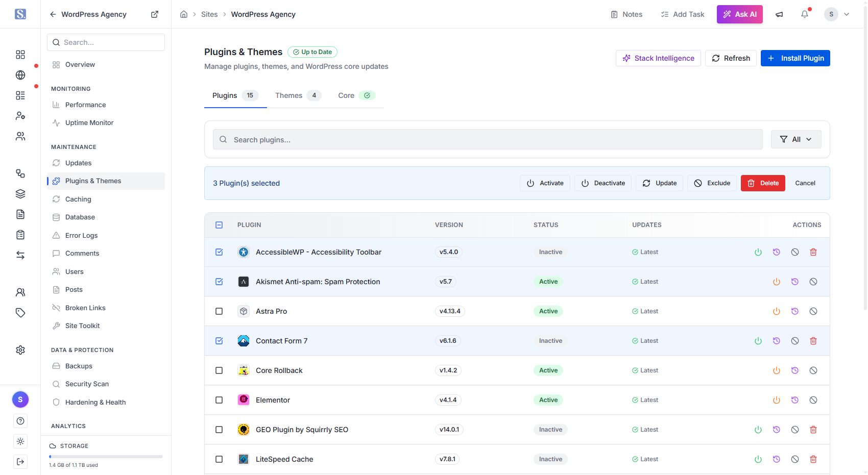868x475 pixels.
Task: Check GEO Plugin by Squirrly SEO checkbox
Action: click(x=219, y=430)
